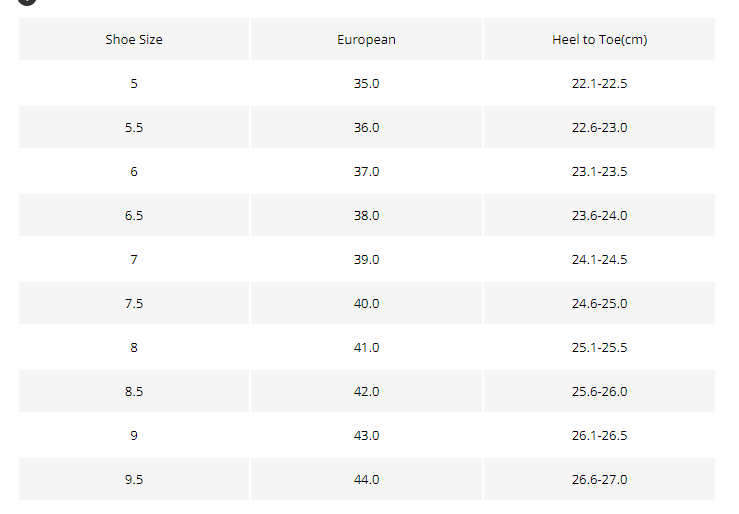
Task: Select the 22.1-22.5 heel to toe cell
Action: pos(599,83)
